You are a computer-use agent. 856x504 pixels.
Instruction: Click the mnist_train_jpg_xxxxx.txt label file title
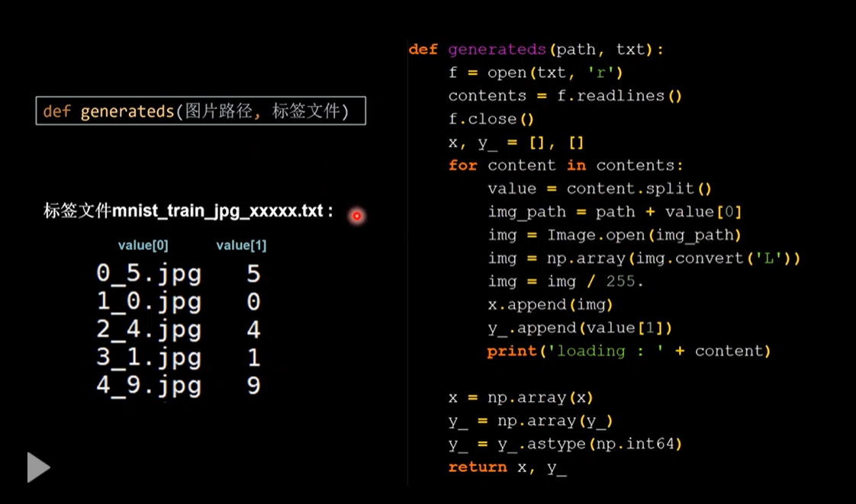(188, 211)
